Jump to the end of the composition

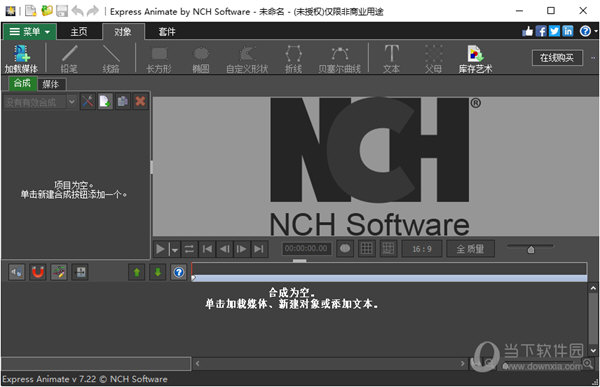pos(259,249)
